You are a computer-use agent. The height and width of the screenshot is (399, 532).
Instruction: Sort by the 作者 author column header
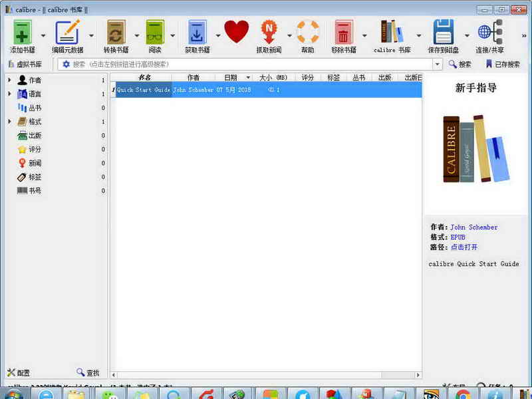coord(194,77)
